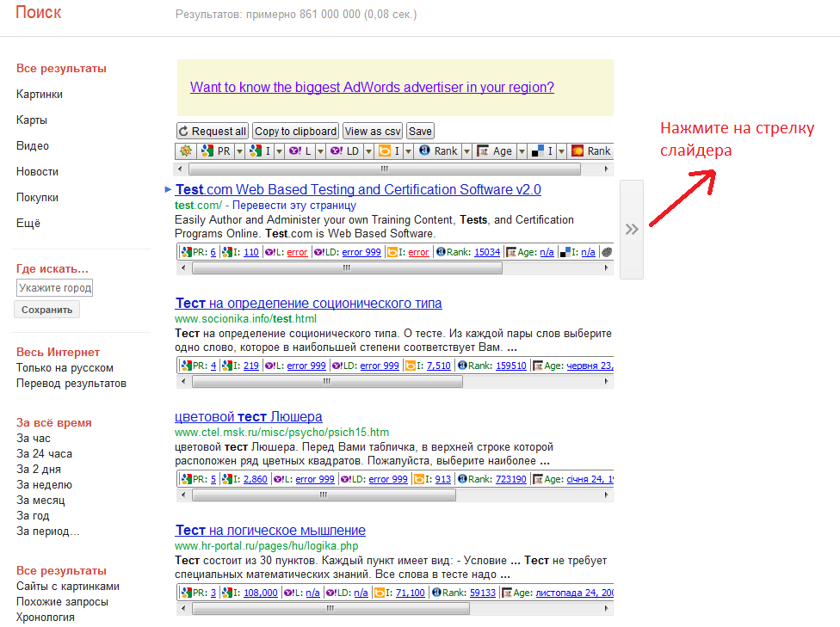Image resolution: width=840 pixels, height=627 pixels.
Task: Click Google Index 'I' toolbar button
Action: point(261,151)
